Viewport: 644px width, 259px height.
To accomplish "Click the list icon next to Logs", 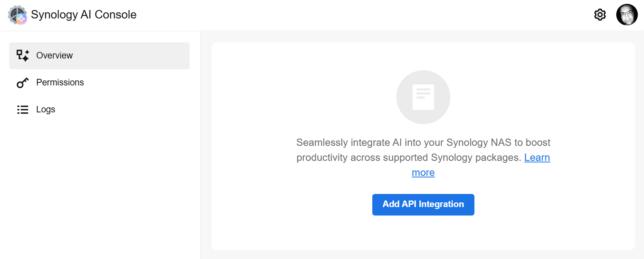I will (22, 109).
